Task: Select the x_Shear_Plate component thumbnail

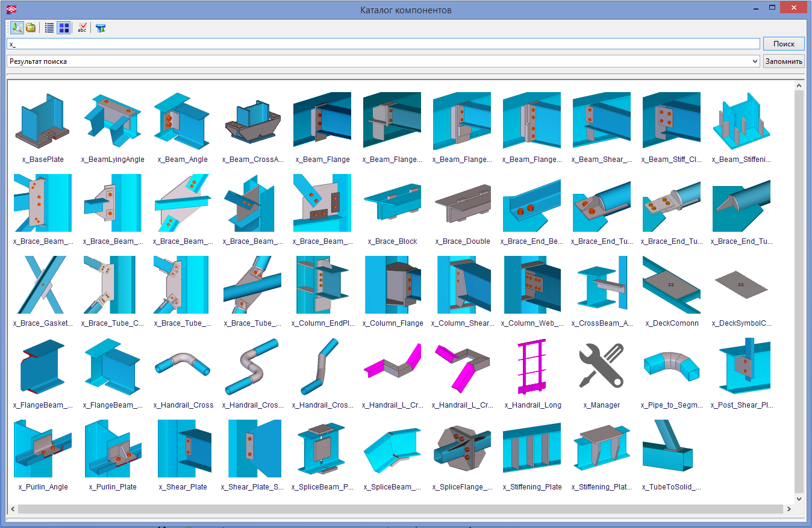Action: (183, 449)
